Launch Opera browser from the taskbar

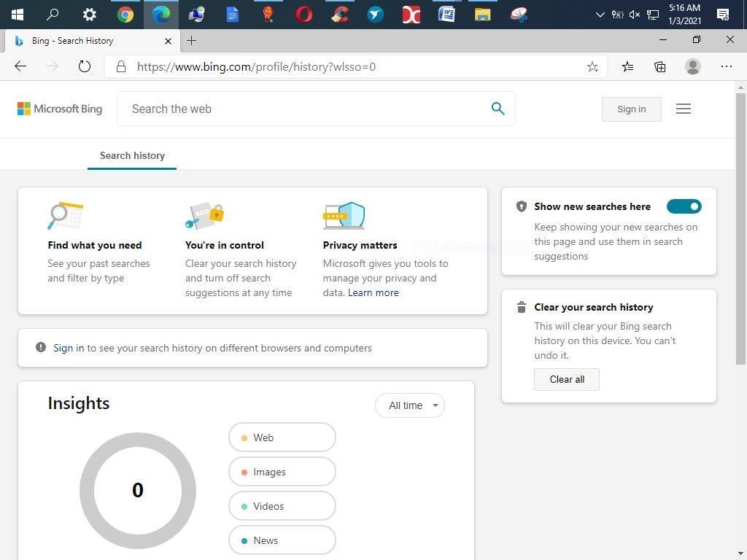click(304, 15)
